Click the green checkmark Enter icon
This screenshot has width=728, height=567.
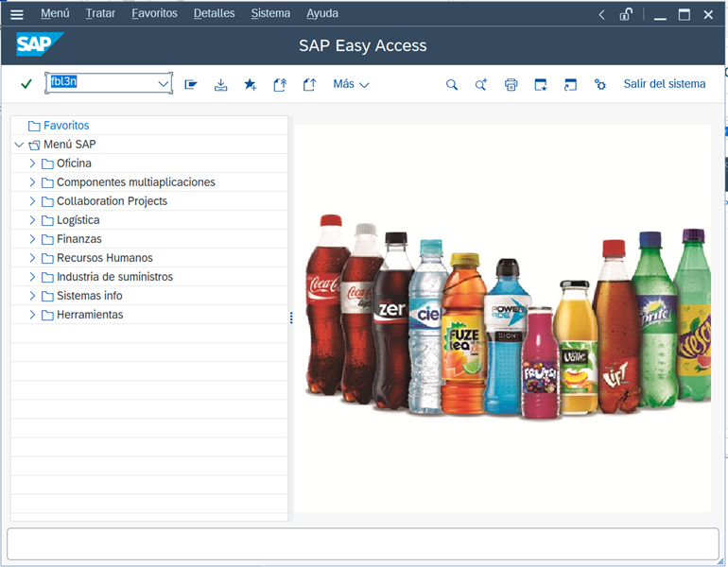point(26,84)
